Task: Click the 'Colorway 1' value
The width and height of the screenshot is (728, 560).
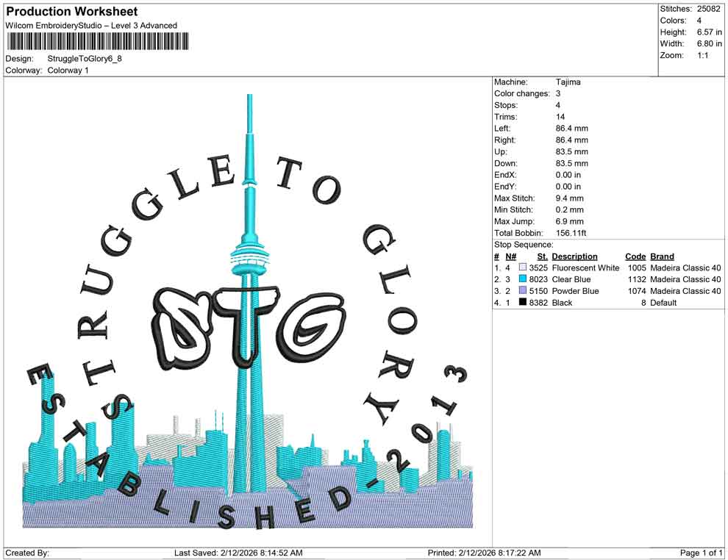Action: [x=68, y=71]
